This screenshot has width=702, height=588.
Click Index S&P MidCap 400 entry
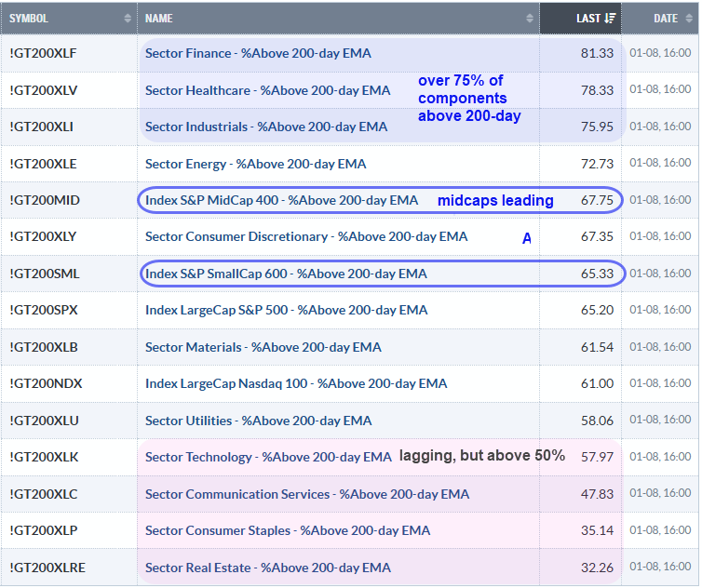click(x=281, y=200)
